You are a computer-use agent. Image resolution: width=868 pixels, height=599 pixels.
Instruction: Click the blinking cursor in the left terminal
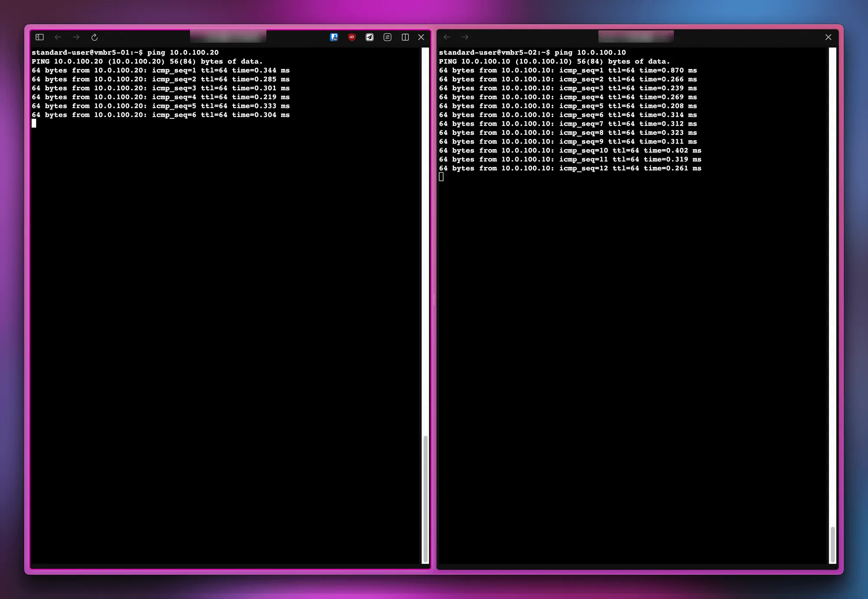[x=34, y=123]
